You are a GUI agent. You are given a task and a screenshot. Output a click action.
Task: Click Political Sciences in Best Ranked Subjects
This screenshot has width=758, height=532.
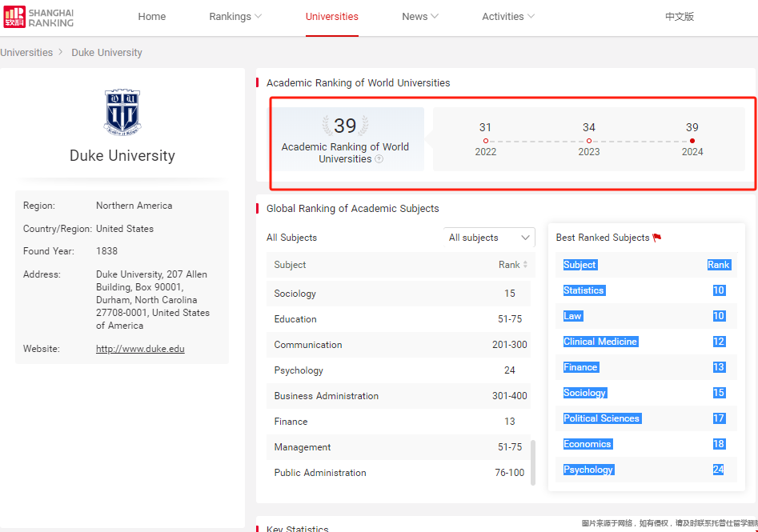point(602,418)
